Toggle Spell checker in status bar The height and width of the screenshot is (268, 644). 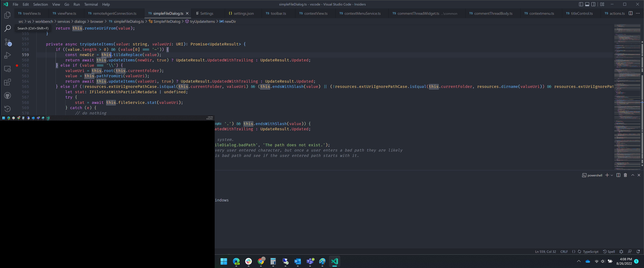[x=609, y=251]
